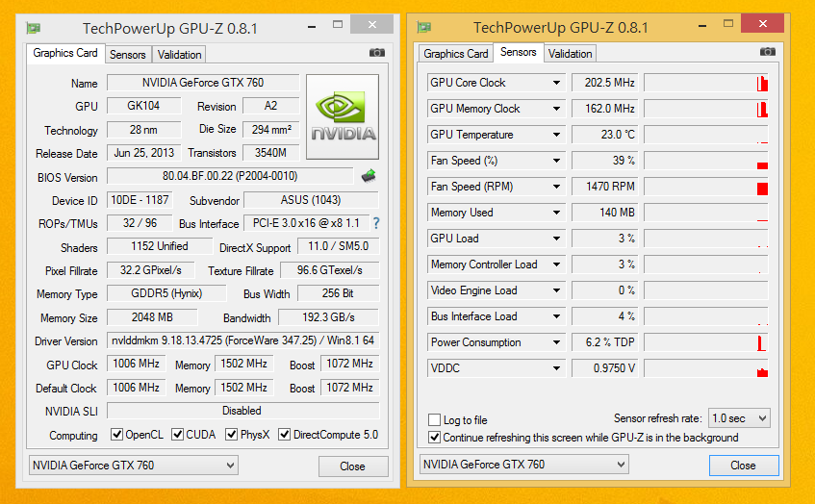Switch to Graphics Card tab in right window
This screenshot has height=504, width=815.
456,54
